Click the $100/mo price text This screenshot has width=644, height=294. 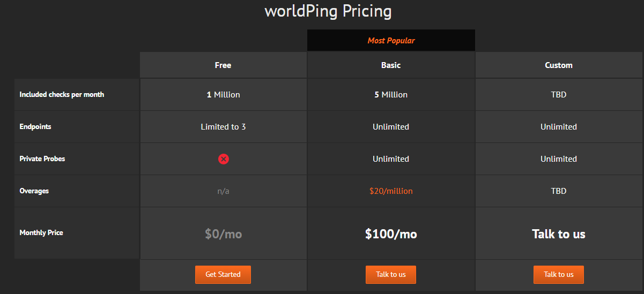click(391, 234)
